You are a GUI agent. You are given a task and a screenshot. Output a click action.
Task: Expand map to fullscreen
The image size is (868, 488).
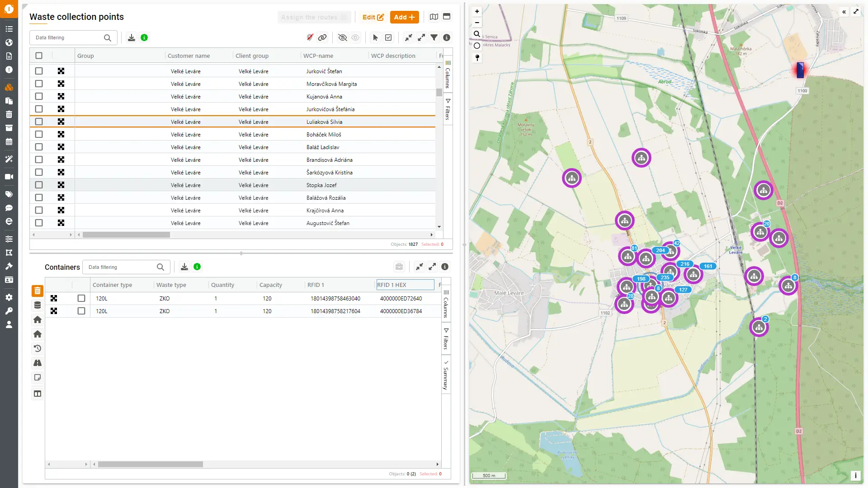pos(856,12)
